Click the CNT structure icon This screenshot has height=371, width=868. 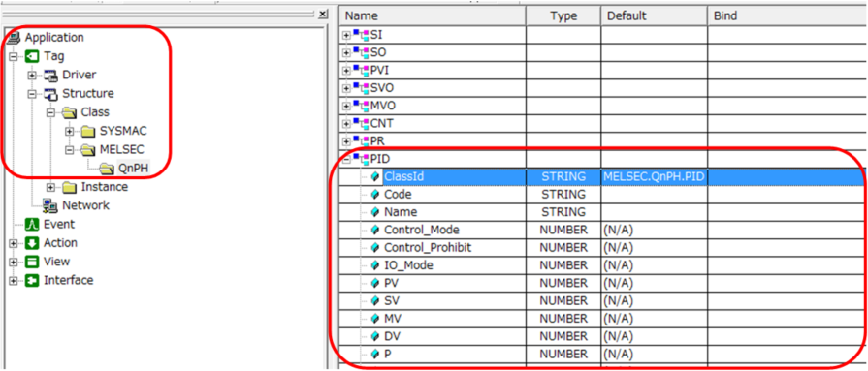coord(361,124)
